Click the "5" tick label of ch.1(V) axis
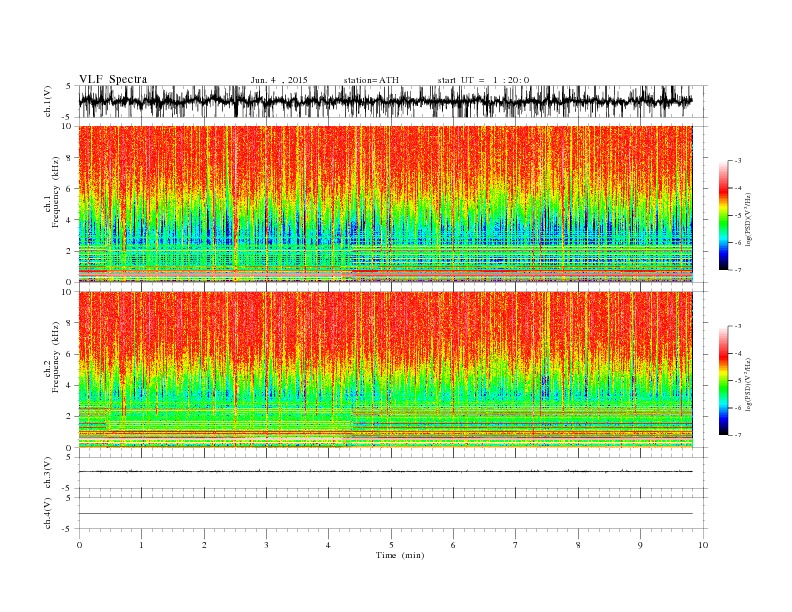792x612 pixels. point(69,86)
